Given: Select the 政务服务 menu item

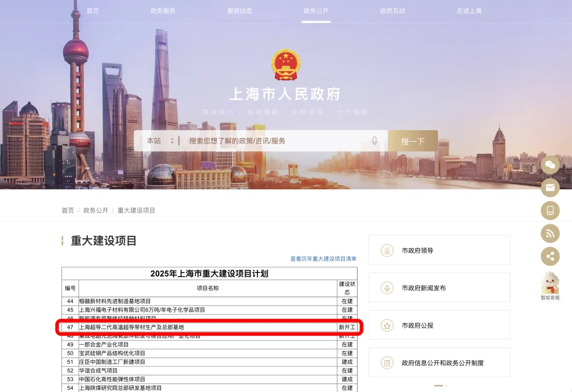Looking at the screenshot, I should click(163, 11).
